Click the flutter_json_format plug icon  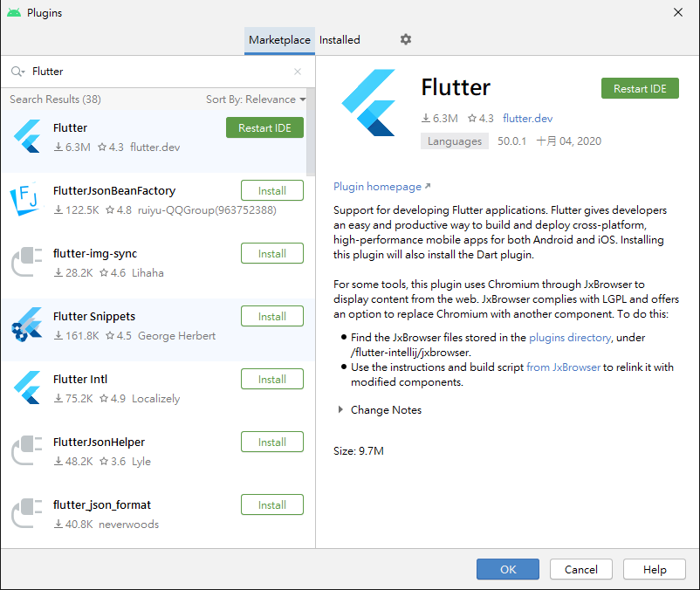tap(27, 513)
